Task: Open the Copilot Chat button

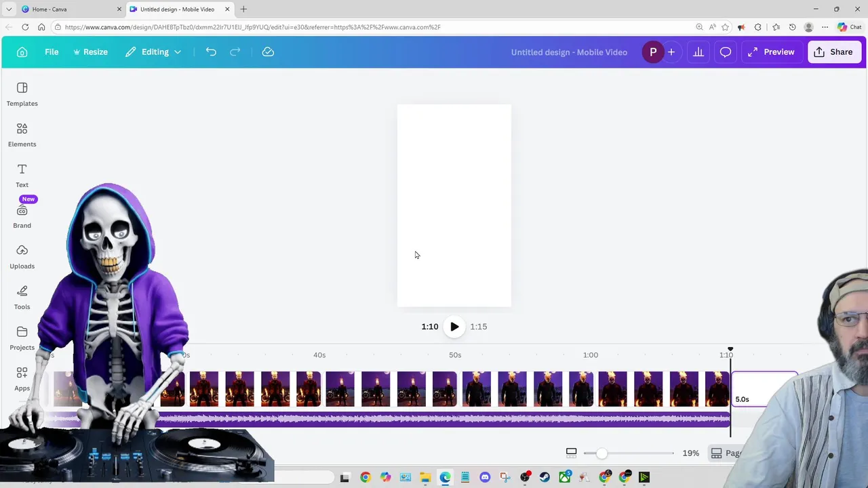Action: coord(850,27)
